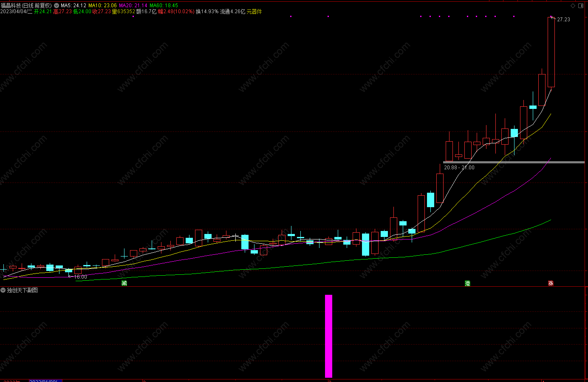
Task: Click the 流通4.26亿 float shares text
Action: click(232, 11)
